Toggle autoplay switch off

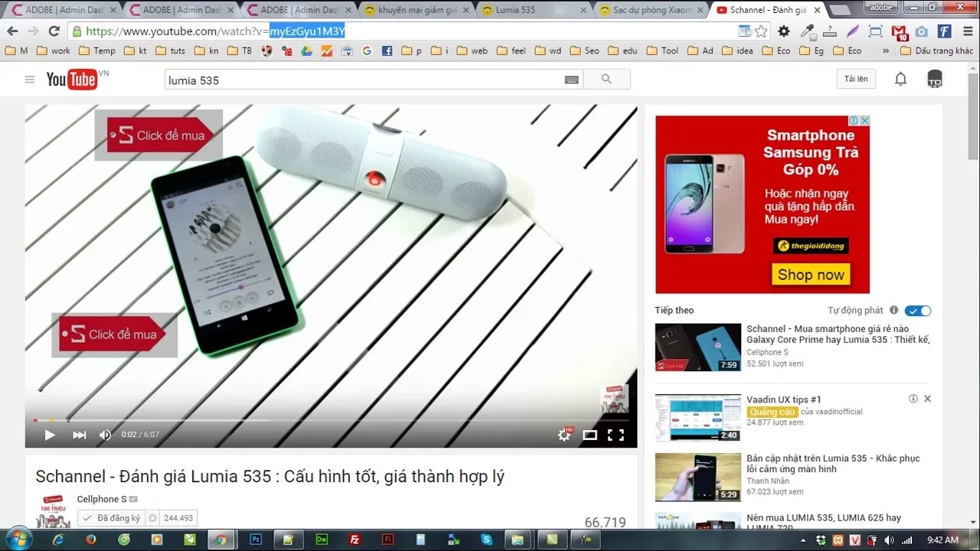[x=918, y=311]
